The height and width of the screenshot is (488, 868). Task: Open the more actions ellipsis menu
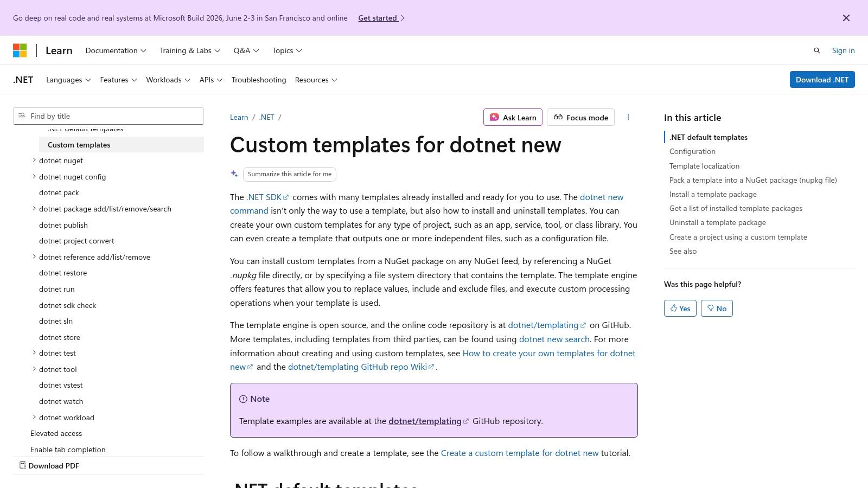[x=628, y=117]
